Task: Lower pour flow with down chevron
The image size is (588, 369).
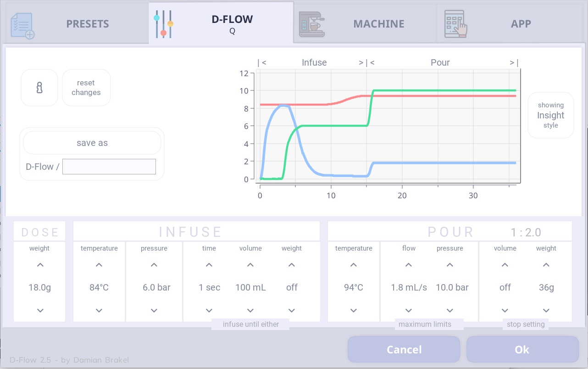Action: (409, 310)
